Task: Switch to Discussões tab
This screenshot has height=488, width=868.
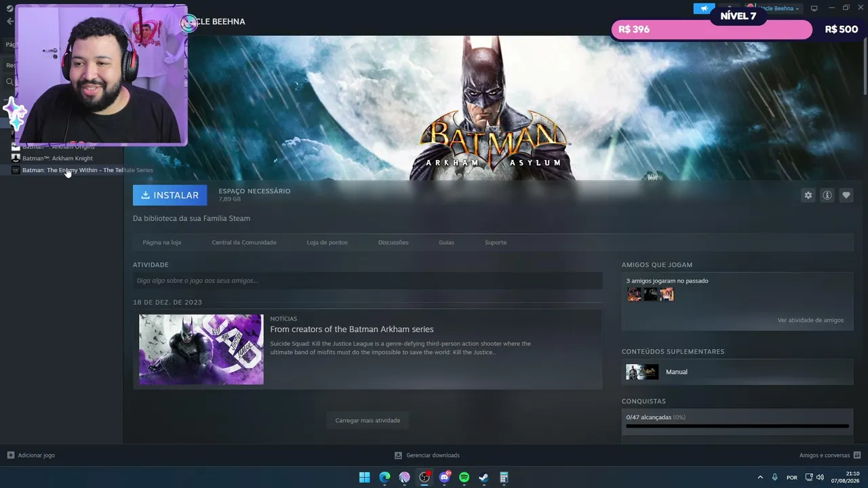Action: 393,243
